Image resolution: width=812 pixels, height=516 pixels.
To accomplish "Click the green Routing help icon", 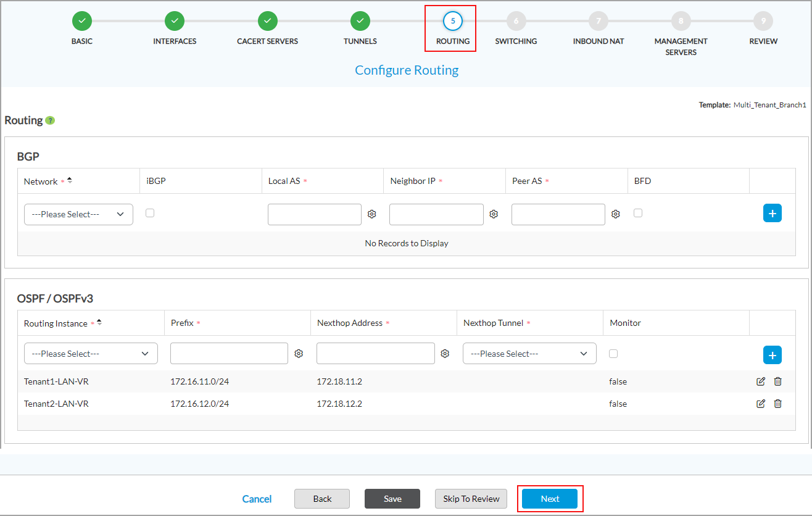I will click(50, 120).
